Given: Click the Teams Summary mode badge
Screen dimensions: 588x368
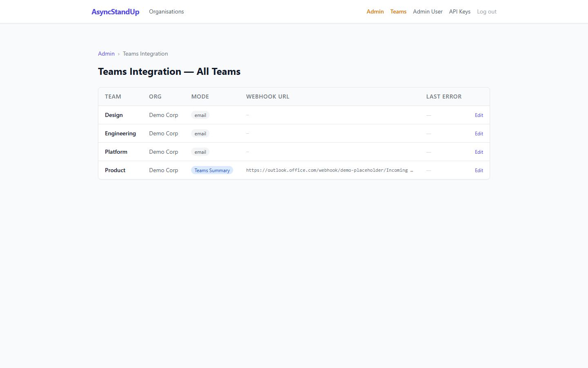Looking at the screenshot, I should pyautogui.click(x=212, y=171).
